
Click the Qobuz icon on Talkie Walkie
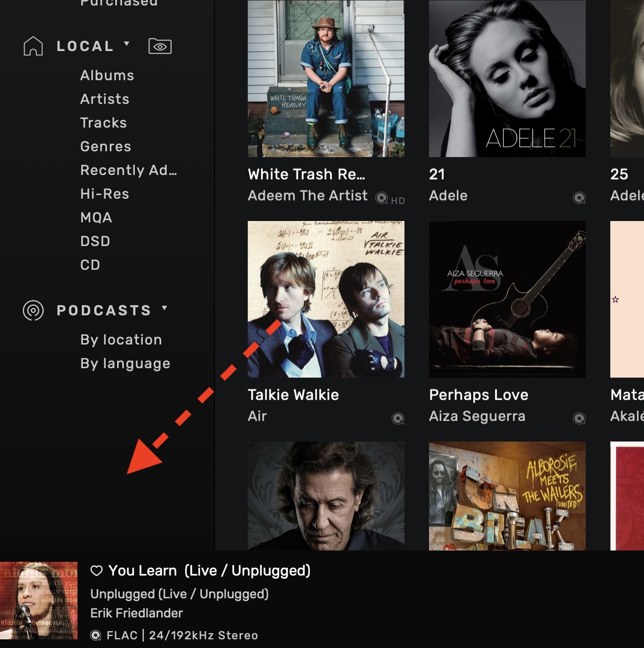coord(398,419)
